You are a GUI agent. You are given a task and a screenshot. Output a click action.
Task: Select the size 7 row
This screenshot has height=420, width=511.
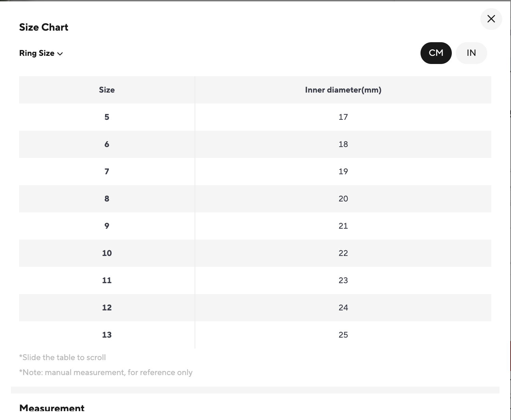[x=107, y=172]
